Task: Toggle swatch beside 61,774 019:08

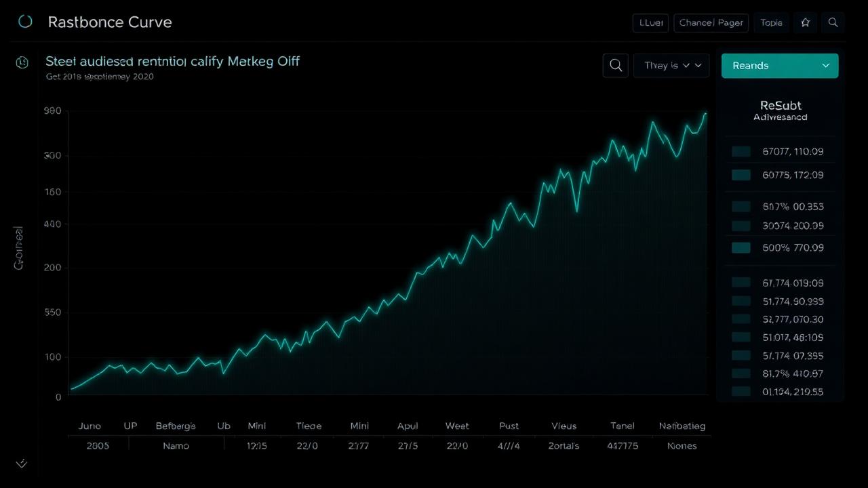Action: pyautogui.click(x=741, y=283)
